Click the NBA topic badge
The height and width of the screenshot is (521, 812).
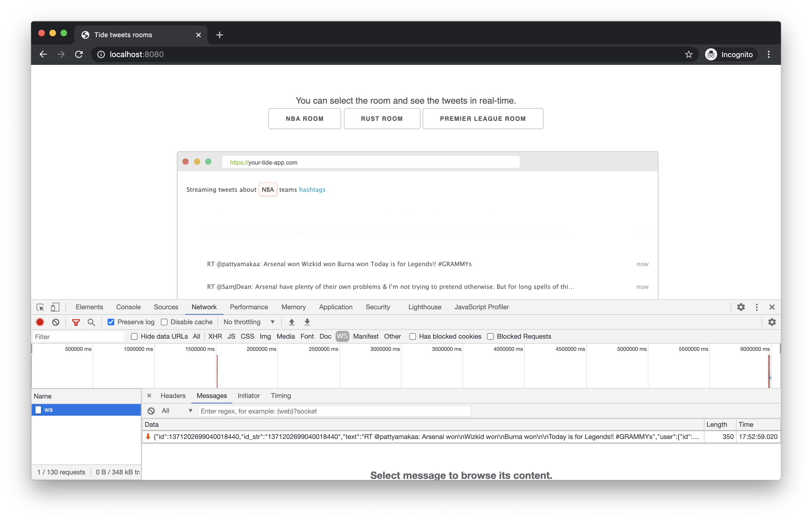(x=267, y=190)
